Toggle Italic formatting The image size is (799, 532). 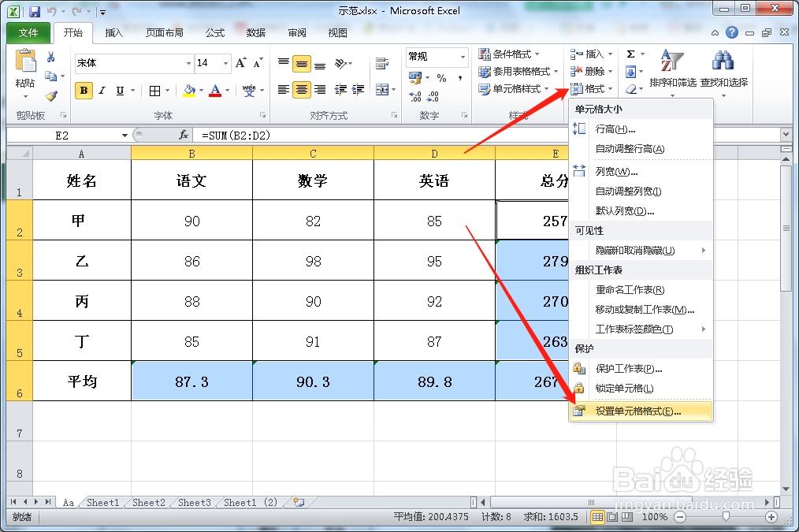(x=102, y=91)
